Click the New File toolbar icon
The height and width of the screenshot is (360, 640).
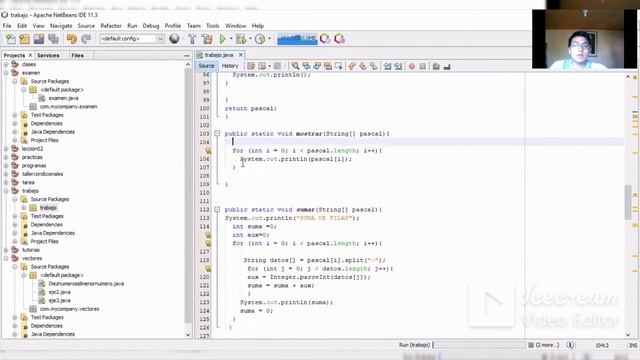pos(11,39)
